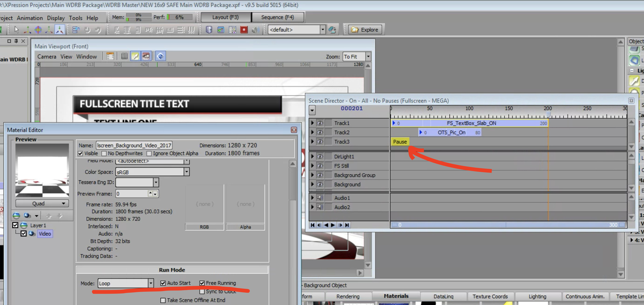
Task: Open the Animation menu
Action: pyautogui.click(x=30, y=18)
